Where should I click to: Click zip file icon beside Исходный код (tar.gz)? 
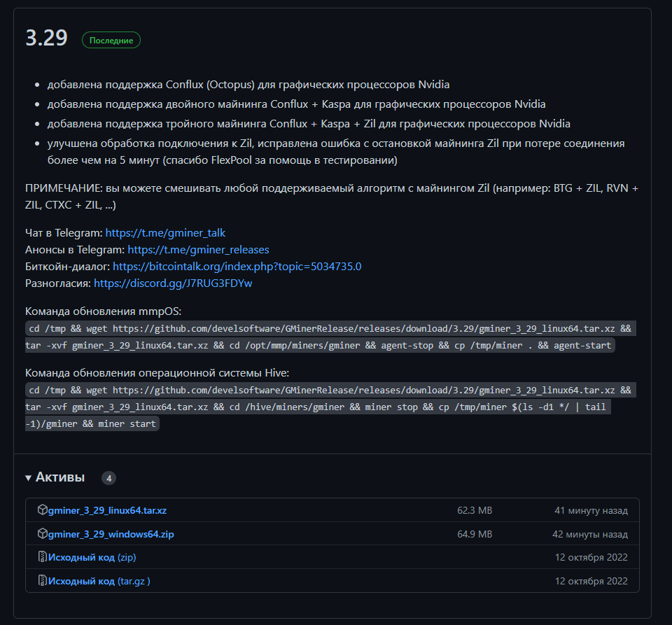click(x=42, y=580)
